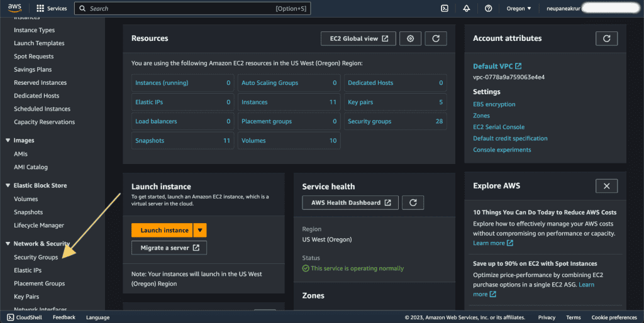
Task: Open the notifications bell
Action: (x=467, y=8)
